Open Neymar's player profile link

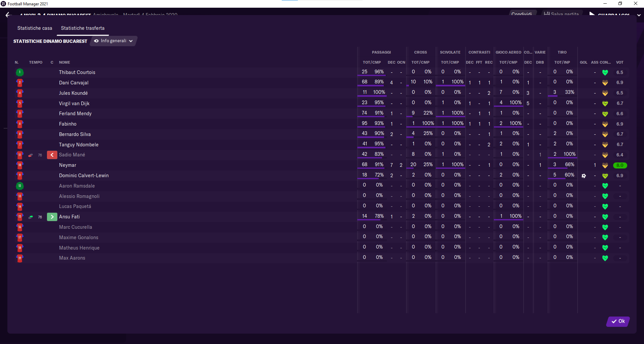pyautogui.click(x=68, y=165)
